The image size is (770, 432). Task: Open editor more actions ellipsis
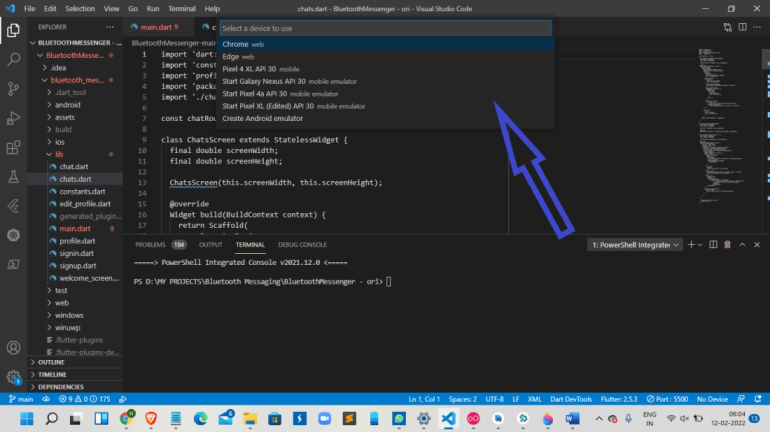[x=757, y=27]
